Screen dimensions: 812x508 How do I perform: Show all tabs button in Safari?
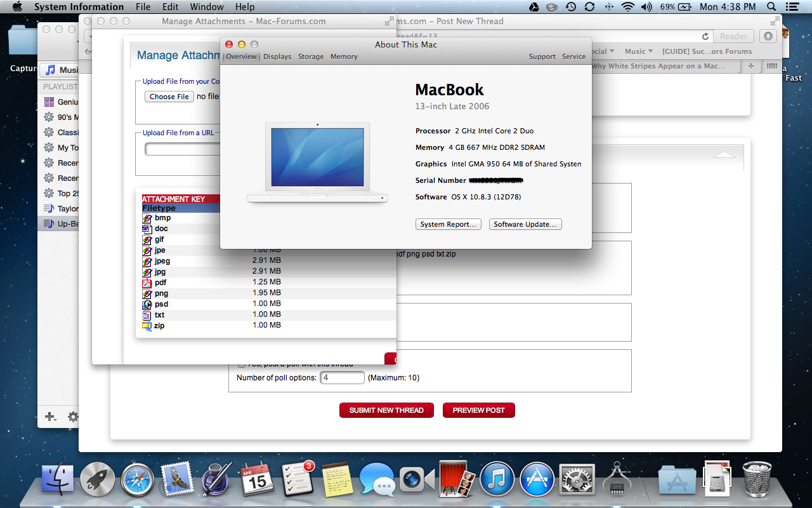point(771,66)
